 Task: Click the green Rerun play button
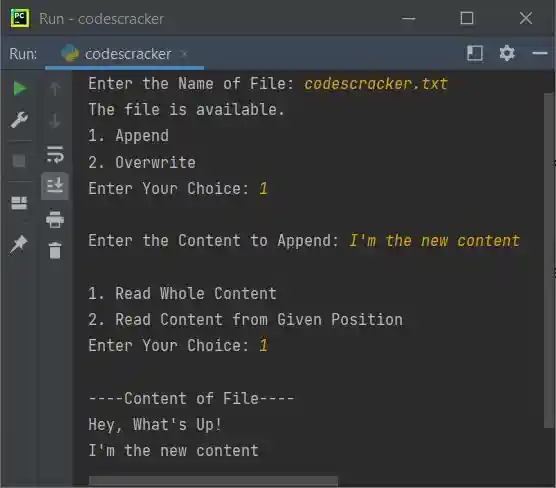20,88
